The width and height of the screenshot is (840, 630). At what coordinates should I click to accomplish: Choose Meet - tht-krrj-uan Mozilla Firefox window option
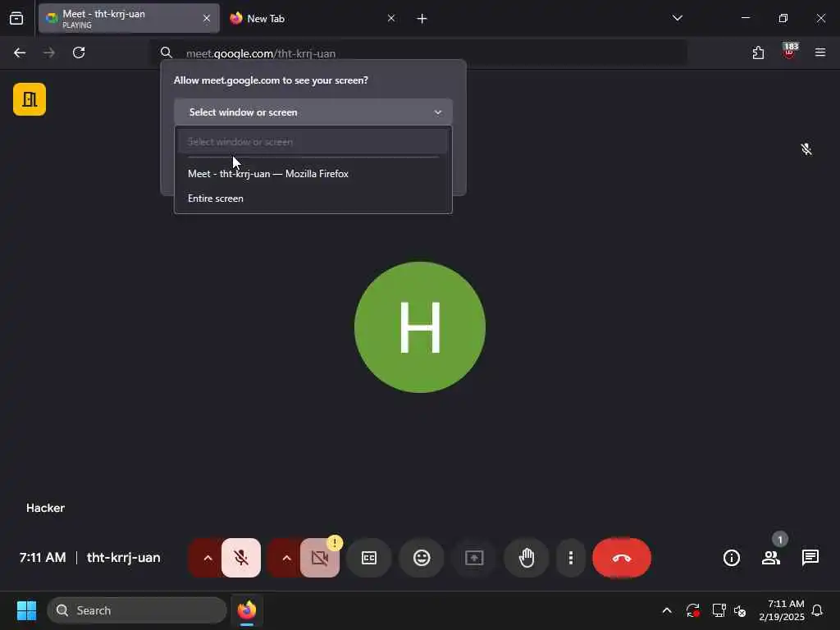[x=313, y=174]
